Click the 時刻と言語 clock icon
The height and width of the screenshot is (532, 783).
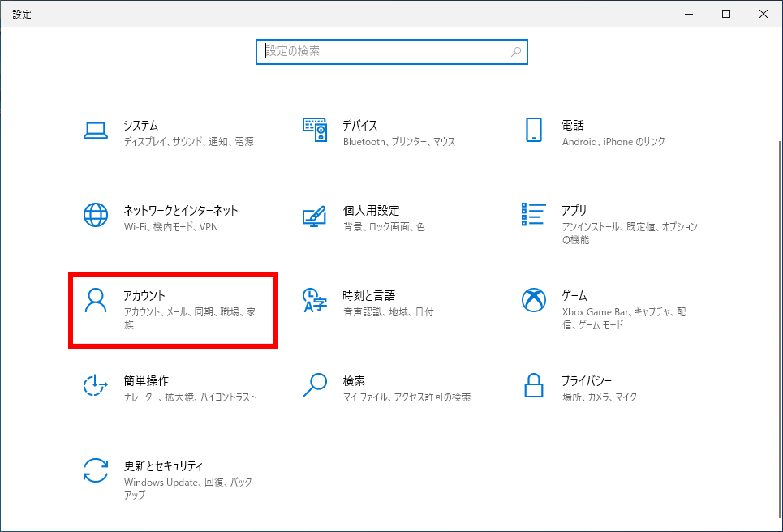[315, 300]
